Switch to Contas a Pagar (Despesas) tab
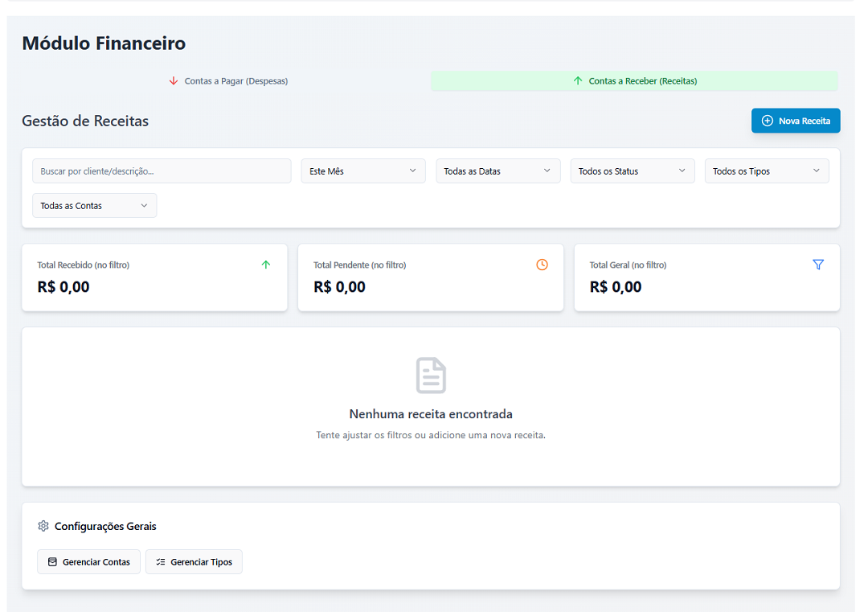 tap(227, 81)
